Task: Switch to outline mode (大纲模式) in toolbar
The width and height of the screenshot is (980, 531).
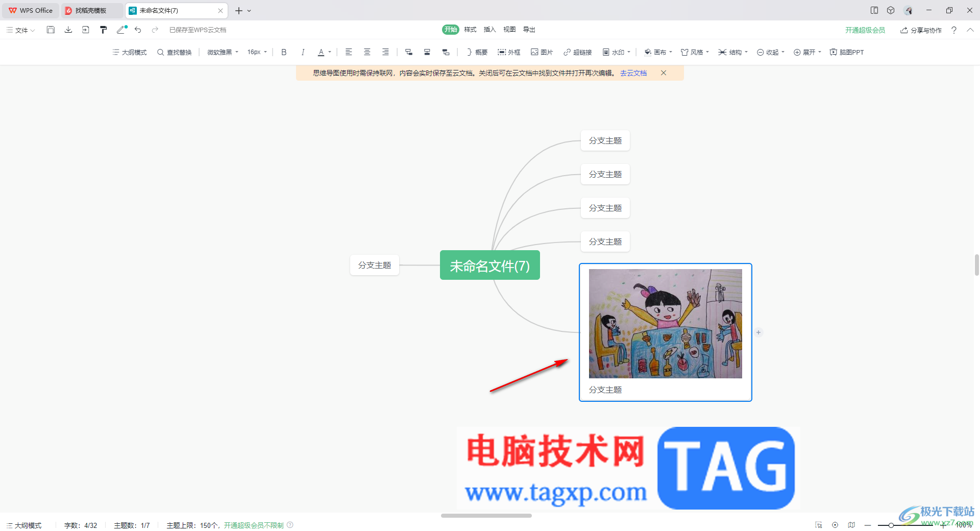Action: coord(130,52)
